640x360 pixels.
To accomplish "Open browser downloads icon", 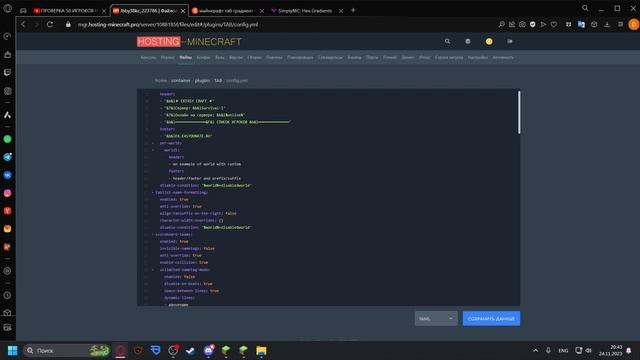I will click(607, 24).
